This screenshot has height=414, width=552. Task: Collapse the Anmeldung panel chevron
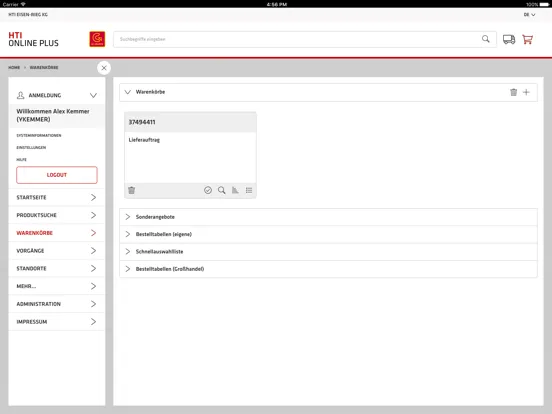coord(93,95)
